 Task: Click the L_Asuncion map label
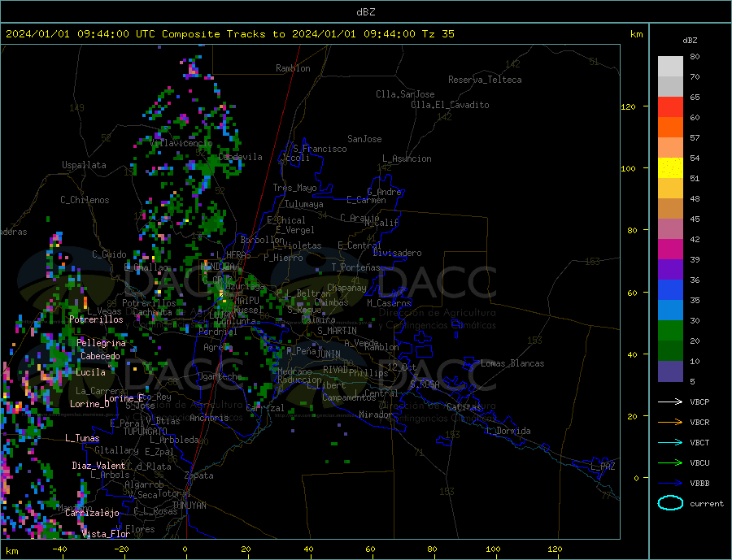[x=407, y=158]
